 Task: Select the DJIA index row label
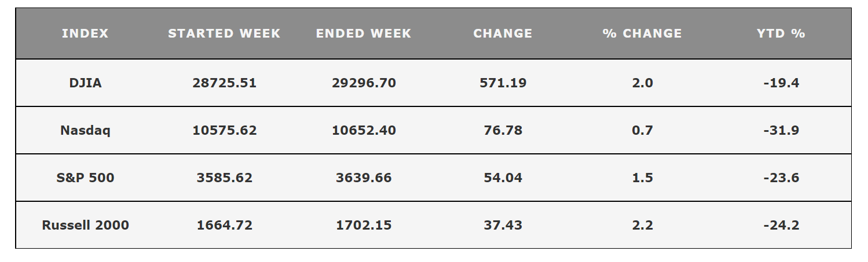85,83
